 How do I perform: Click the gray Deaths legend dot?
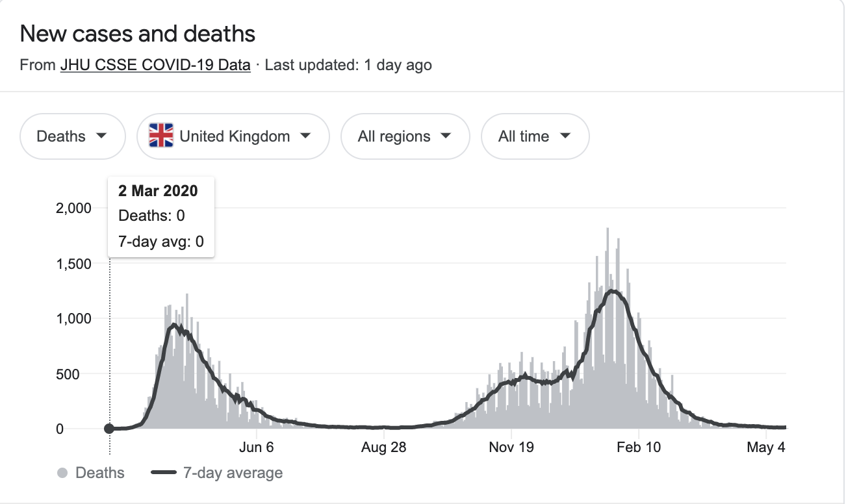[63, 473]
